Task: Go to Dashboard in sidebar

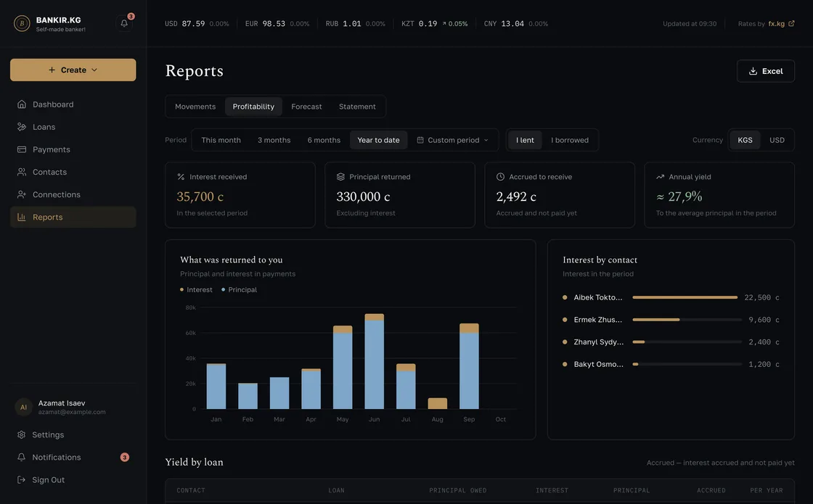Action: click(73, 104)
